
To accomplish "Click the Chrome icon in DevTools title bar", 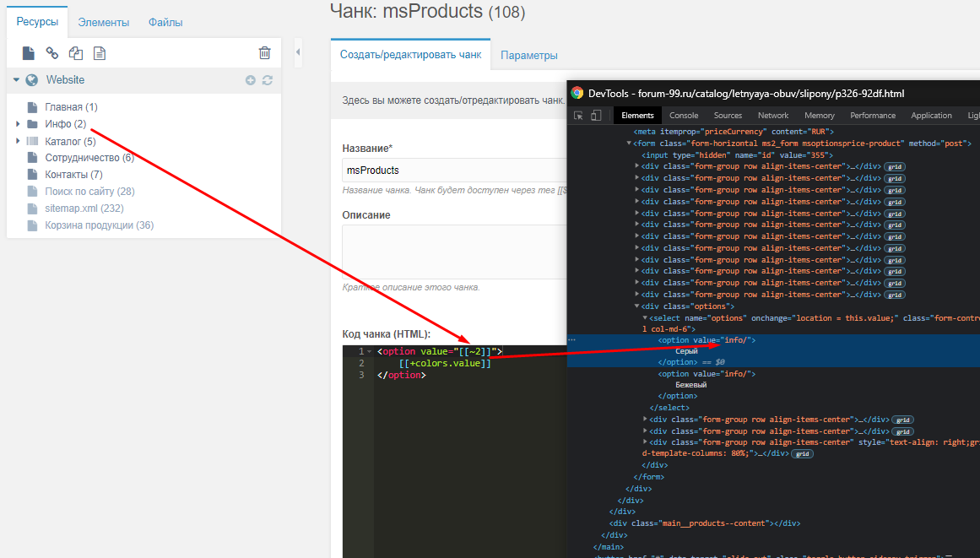I will tap(577, 93).
